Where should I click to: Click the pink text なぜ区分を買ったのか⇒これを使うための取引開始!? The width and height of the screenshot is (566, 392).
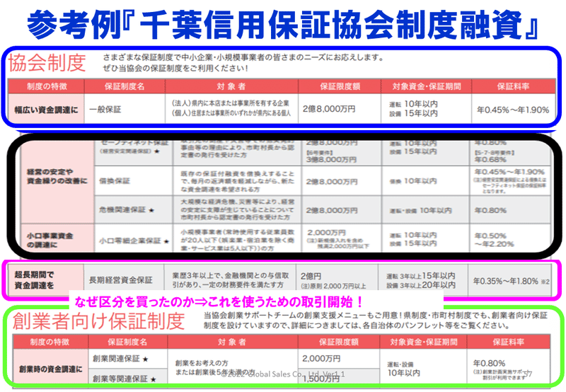pyautogui.click(x=218, y=301)
